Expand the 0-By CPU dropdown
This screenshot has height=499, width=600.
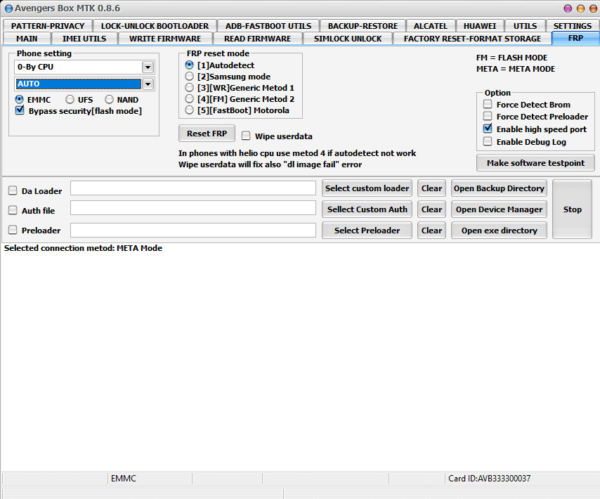[148, 67]
